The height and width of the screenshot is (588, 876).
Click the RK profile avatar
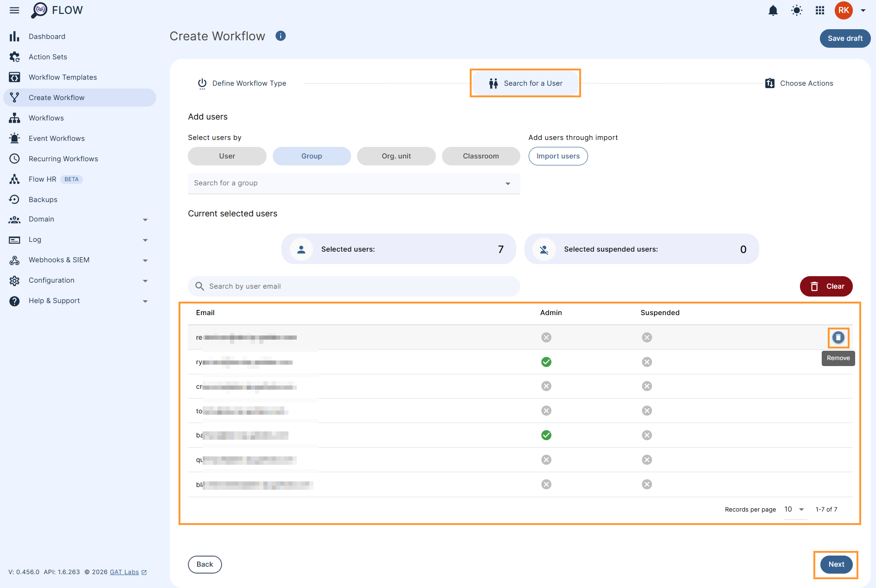pos(844,10)
